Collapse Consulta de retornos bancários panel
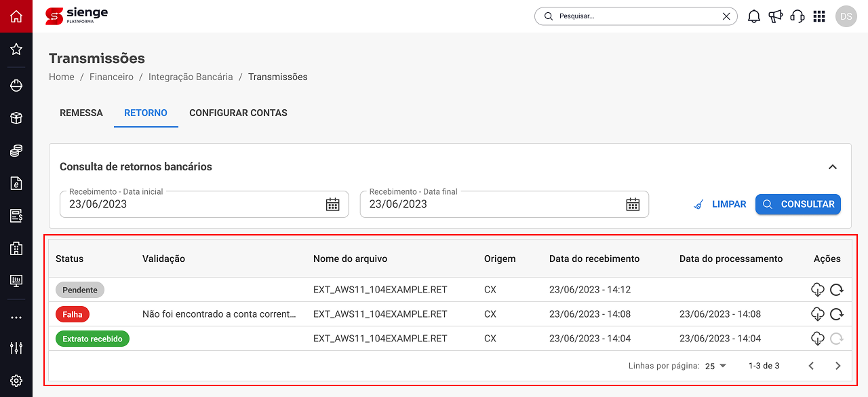This screenshot has height=397, width=868. tap(833, 167)
